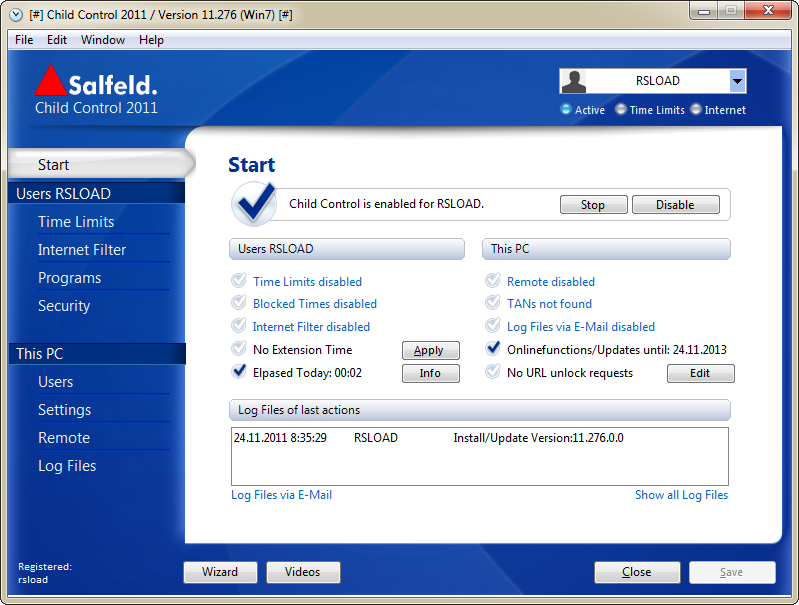Viewport: 799px width, 605px height.
Task: Select the Install/Update Version log entry
Action: click(x=480, y=438)
